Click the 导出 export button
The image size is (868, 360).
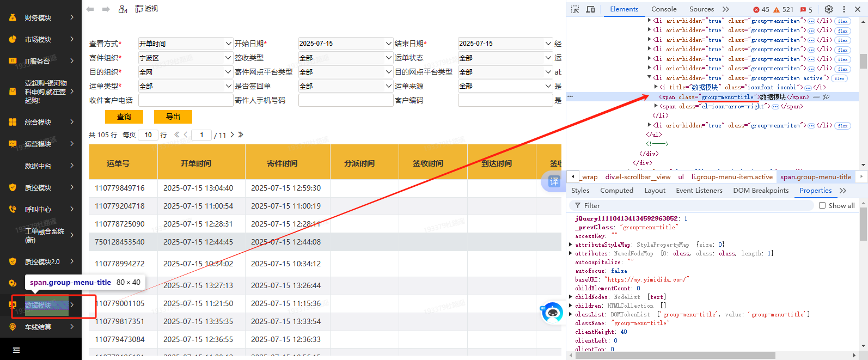coord(173,117)
